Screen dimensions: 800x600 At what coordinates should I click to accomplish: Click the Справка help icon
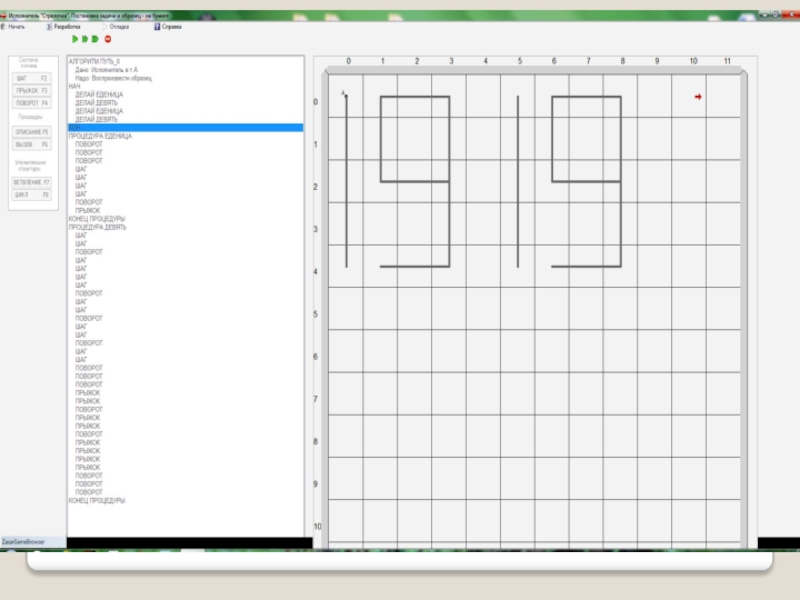(x=157, y=27)
